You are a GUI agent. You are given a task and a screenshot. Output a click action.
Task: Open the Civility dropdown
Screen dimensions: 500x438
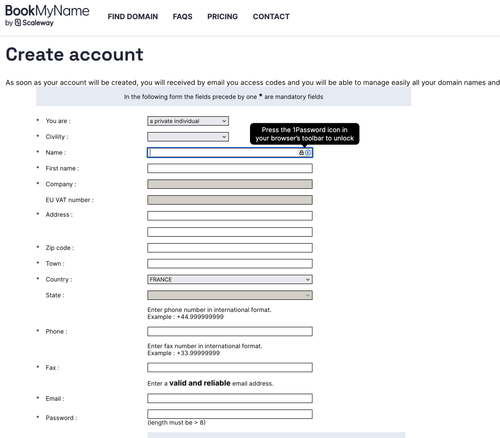tap(188, 137)
